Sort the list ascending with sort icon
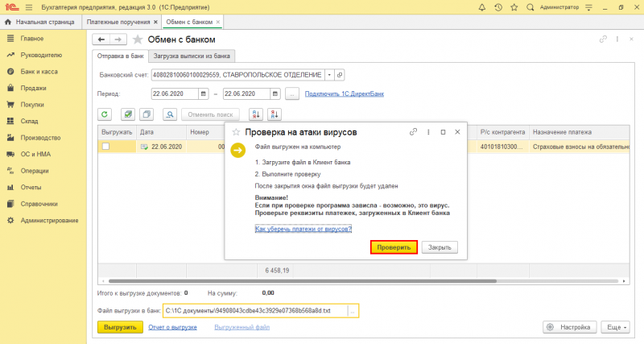 point(256,114)
